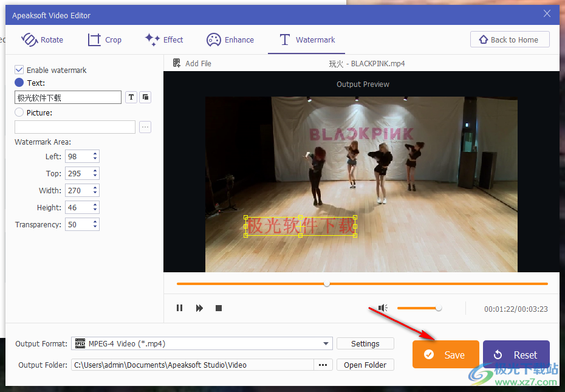Click the fast forward button

tap(199, 308)
